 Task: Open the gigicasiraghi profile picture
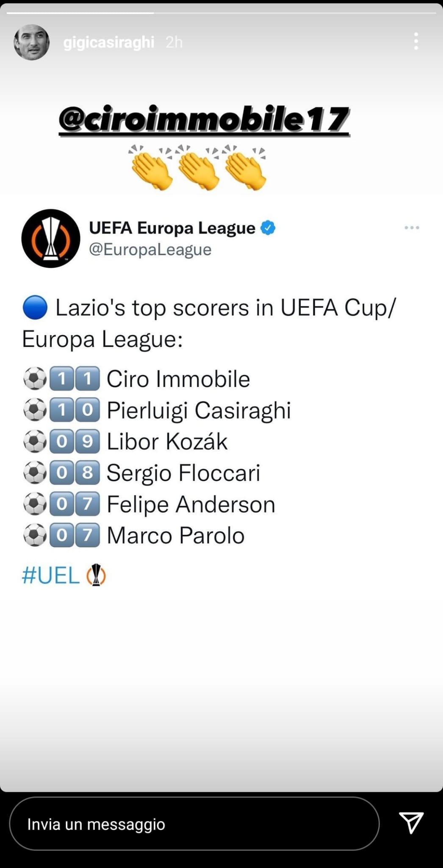(x=32, y=42)
